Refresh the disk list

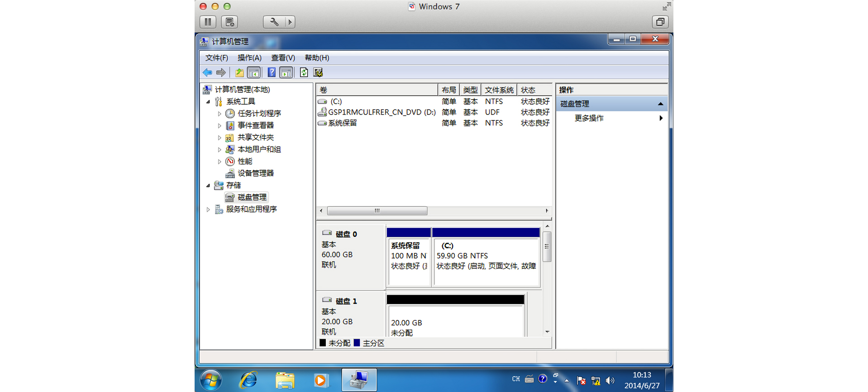tap(304, 72)
